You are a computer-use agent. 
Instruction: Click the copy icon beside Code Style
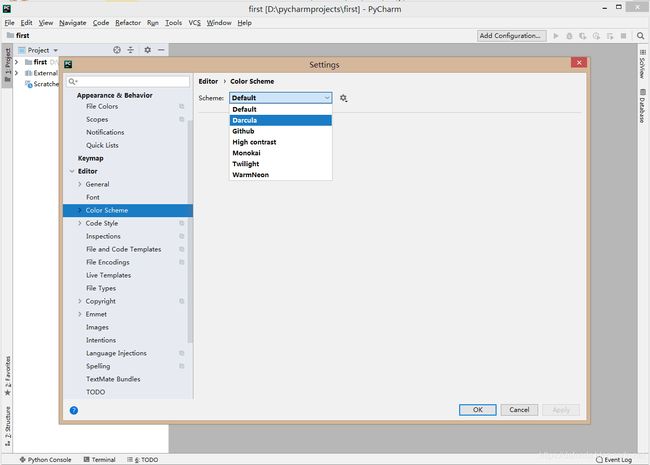pos(182,223)
